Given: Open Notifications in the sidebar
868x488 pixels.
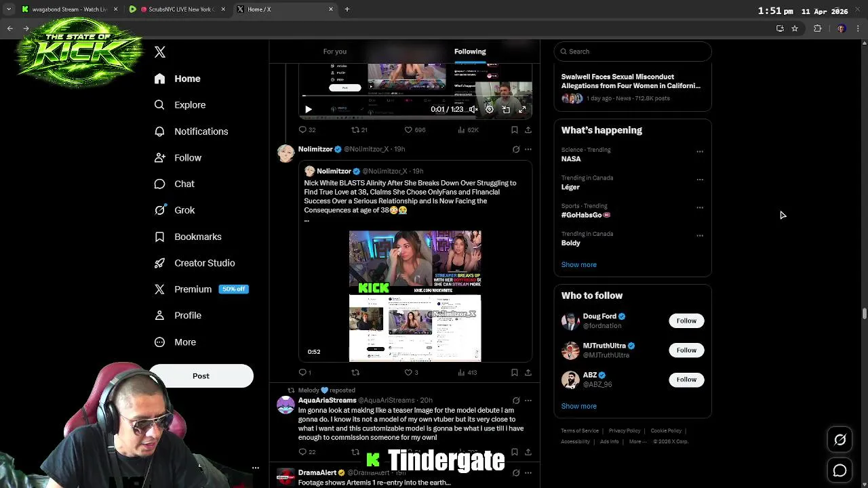Looking at the screenshot, I should (x=191, y=131).
